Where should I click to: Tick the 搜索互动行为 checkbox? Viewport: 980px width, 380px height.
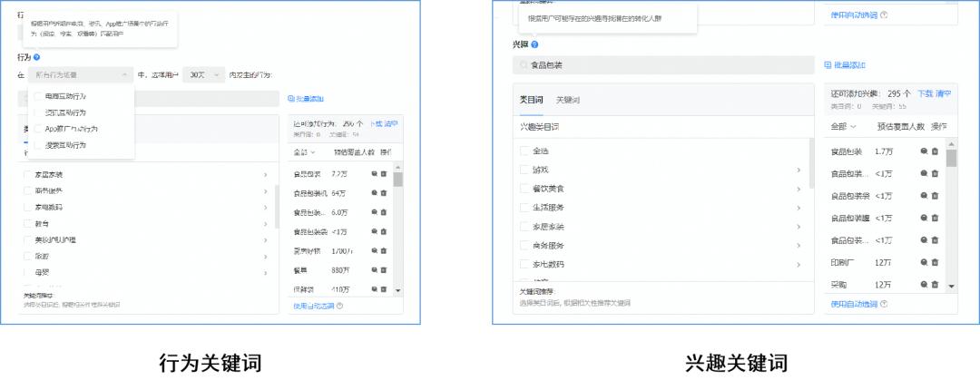coord(39,145)
